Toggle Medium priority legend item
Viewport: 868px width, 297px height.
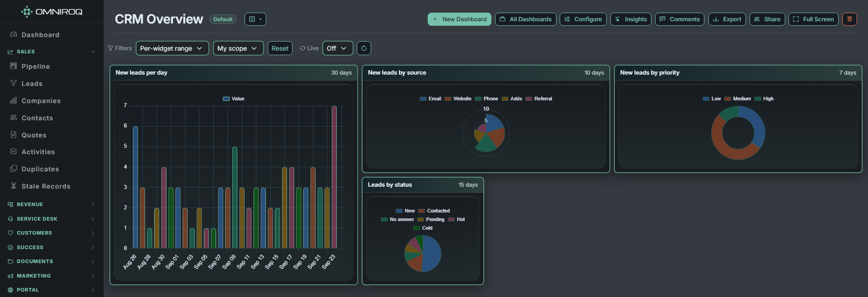click(x=738, y=99)
